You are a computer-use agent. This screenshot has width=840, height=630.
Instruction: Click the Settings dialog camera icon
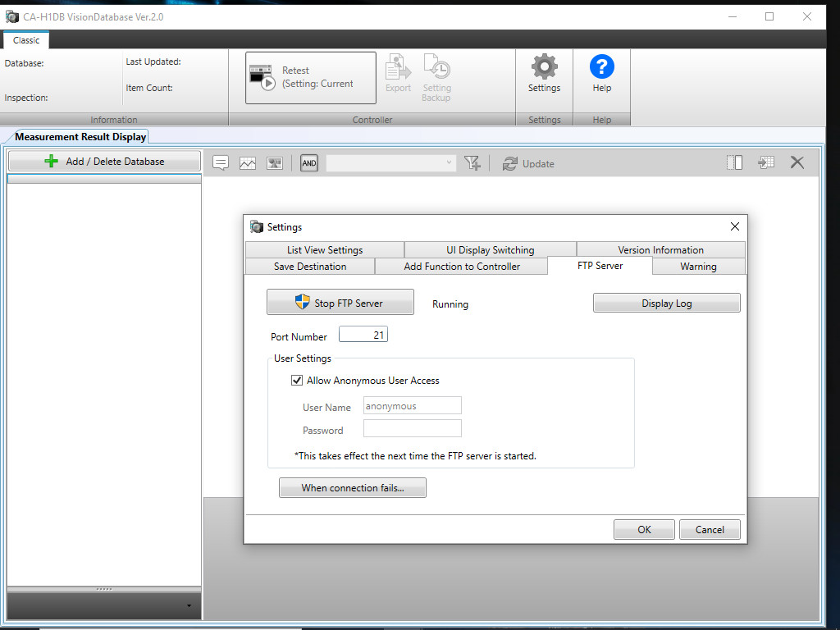pos(257,226)
